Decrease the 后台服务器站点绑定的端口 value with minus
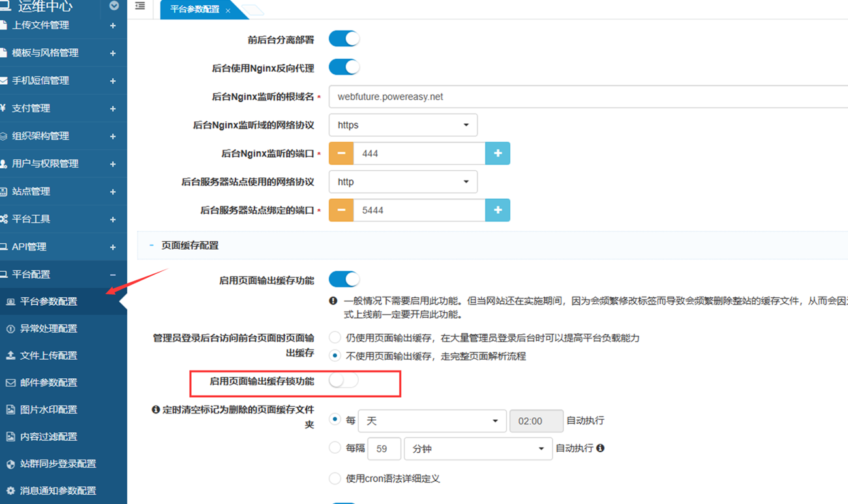Image resolution: width=848 pixels, height=504 pixels. click(341, 210)
